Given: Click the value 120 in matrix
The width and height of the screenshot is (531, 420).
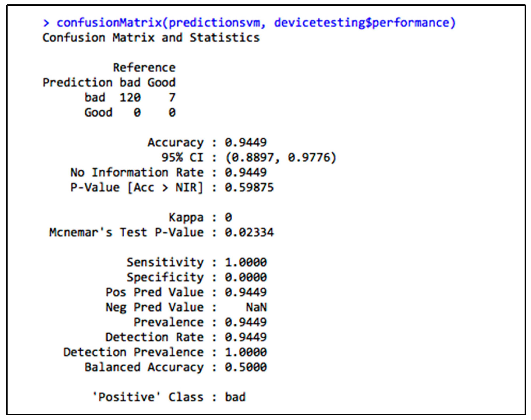Looking at the screenshot, I should [x=130, y=98].
